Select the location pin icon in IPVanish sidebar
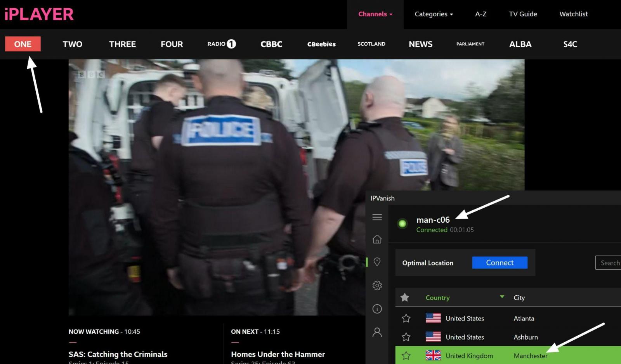This screenshot has height=364, width=621. (x=377, y=262)
